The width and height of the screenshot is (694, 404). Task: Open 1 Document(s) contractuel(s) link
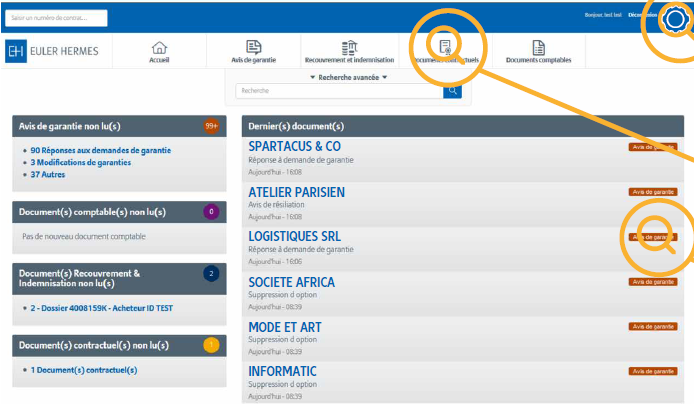tap(84, 370)
